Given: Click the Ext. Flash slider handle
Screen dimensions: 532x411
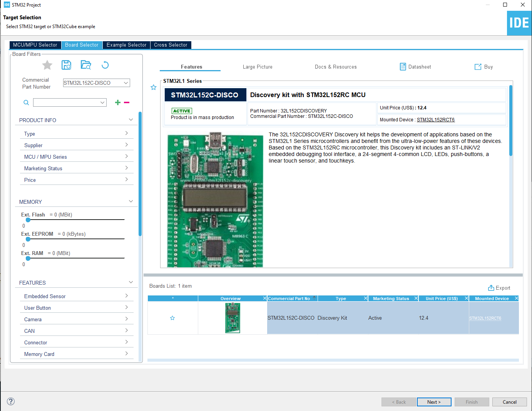Looking at the screenshot, I should [x=28, y=220].
